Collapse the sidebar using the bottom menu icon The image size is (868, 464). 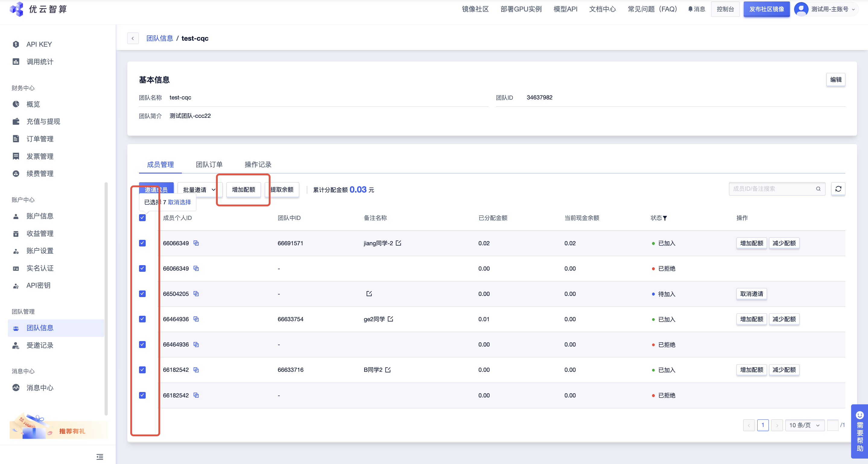click(100, 456)
